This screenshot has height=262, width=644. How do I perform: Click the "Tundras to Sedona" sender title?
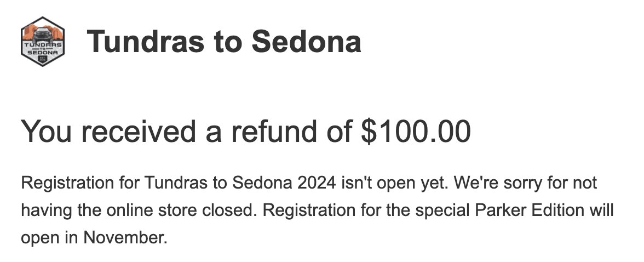[x=224, y=42]
